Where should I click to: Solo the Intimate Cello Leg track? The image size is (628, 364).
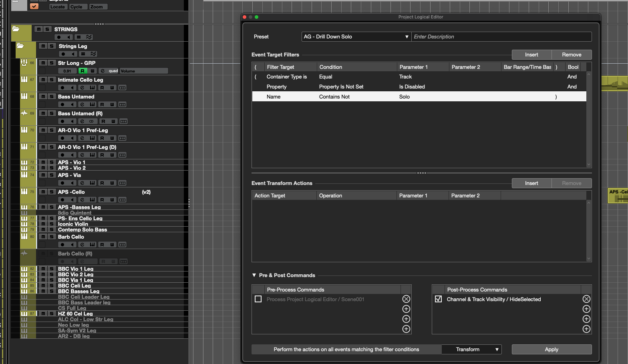click(52, 80)
